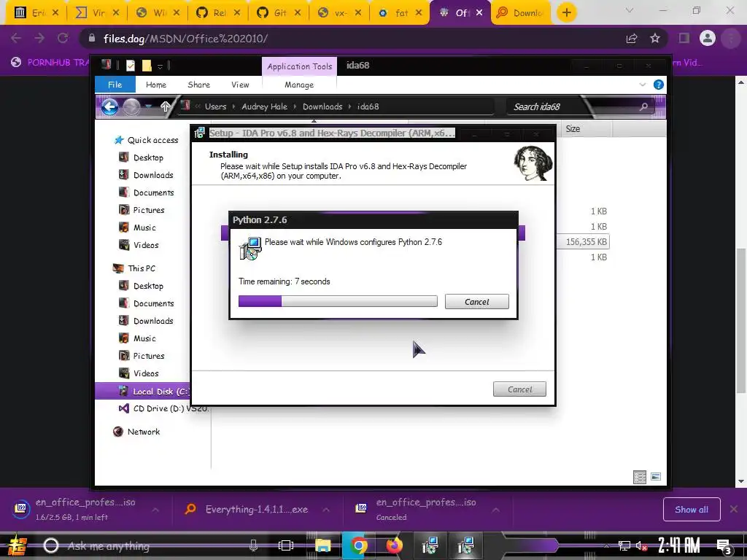The image size is (747, 560).
Task: Open Firefox from the taskbar
Action: pyautogui.click(x=393, y=545)
